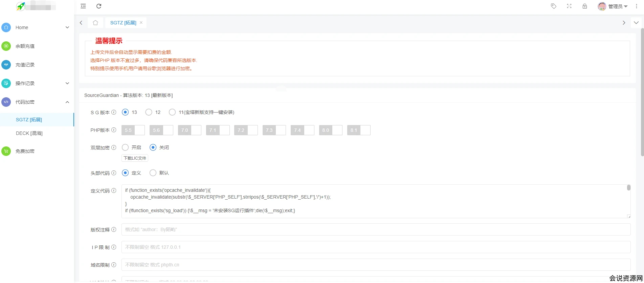Expand 操作记录 sidebar menu
The width and height of the screenshot is (644, 283).
(37, 83)
